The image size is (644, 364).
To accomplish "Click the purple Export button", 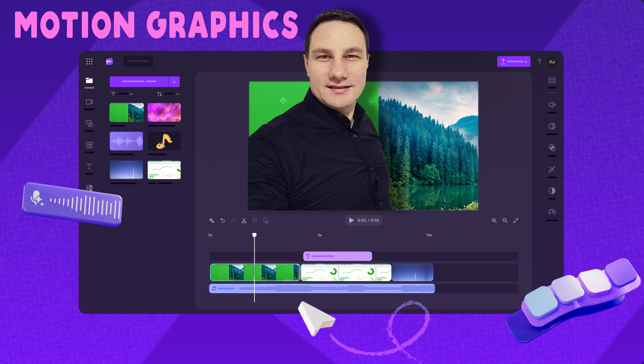I will (x=511, y=62).
